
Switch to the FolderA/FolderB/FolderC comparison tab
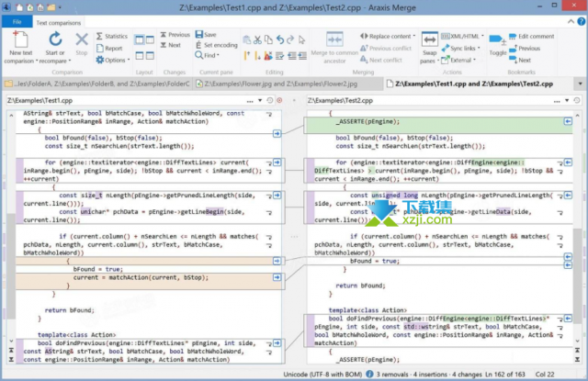click(97, 84)
